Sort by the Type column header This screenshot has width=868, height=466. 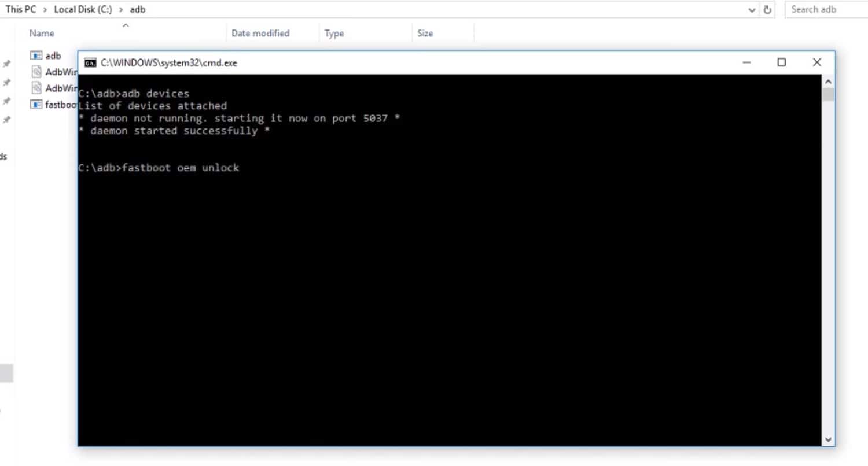coord(334,34)
